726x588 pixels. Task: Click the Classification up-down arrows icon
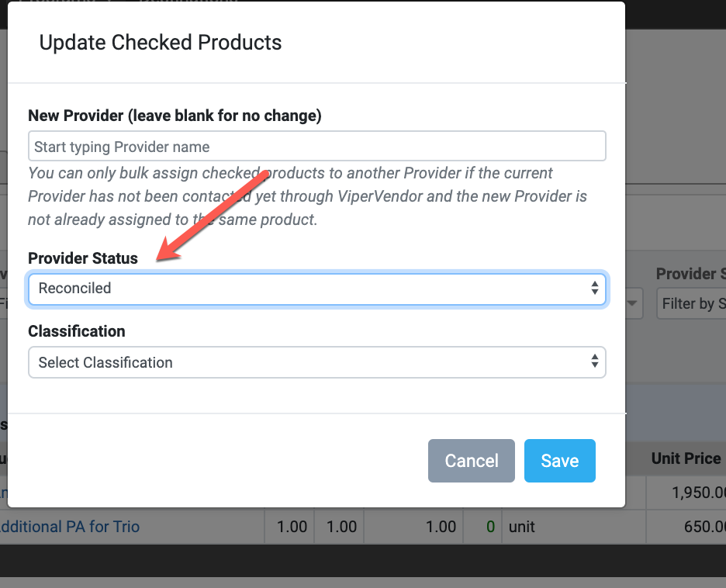click(595, 361)
